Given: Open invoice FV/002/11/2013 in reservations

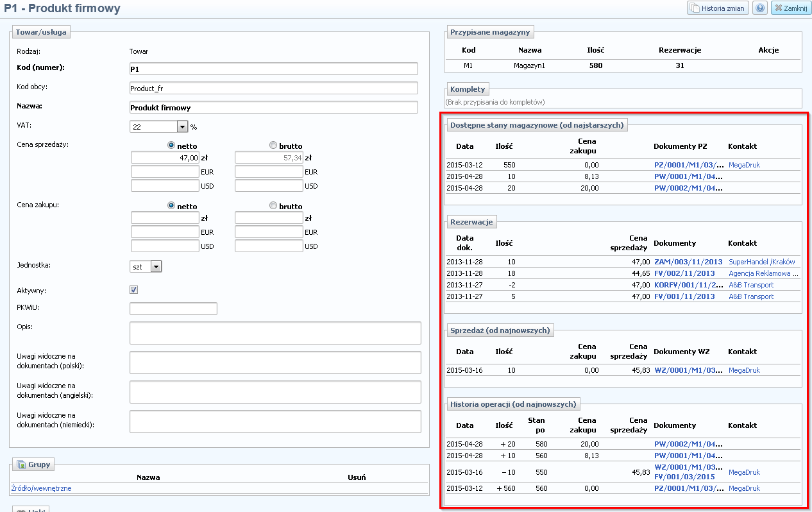Looking at the screenshot, I should [684, 273].
